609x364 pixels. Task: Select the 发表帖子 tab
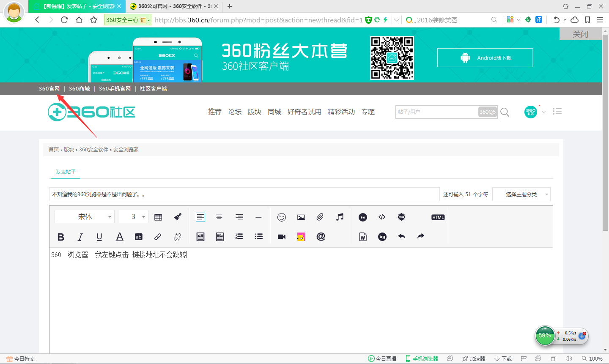point(66,172)
